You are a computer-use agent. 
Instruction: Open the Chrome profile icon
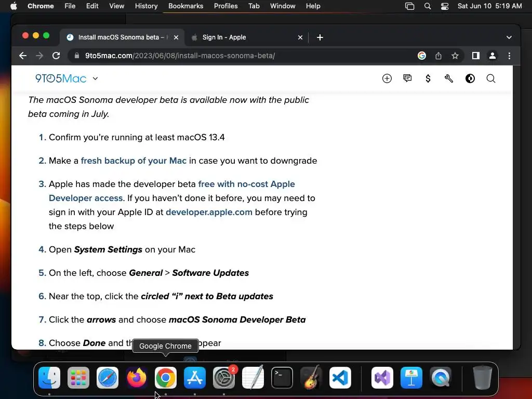click(493, 56)
